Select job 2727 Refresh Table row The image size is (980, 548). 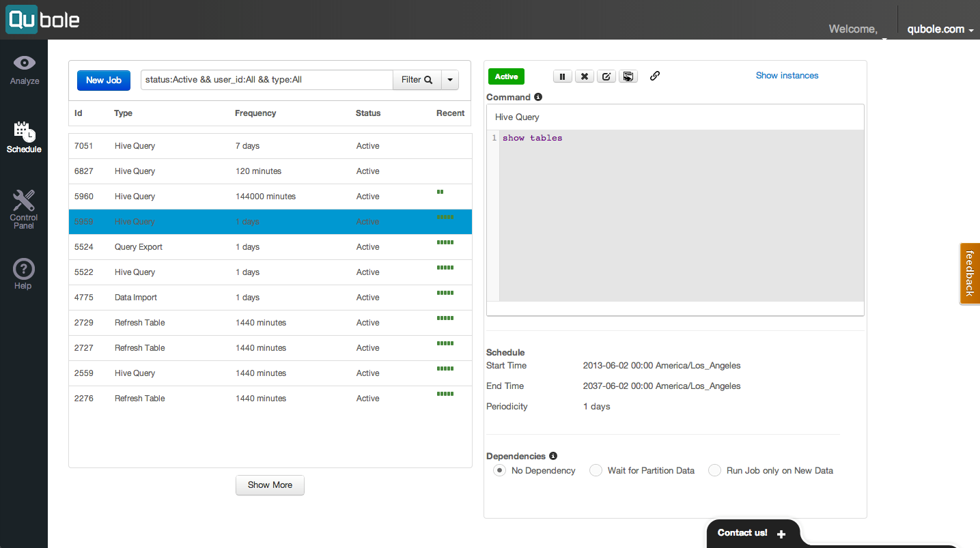coord(270,348)
